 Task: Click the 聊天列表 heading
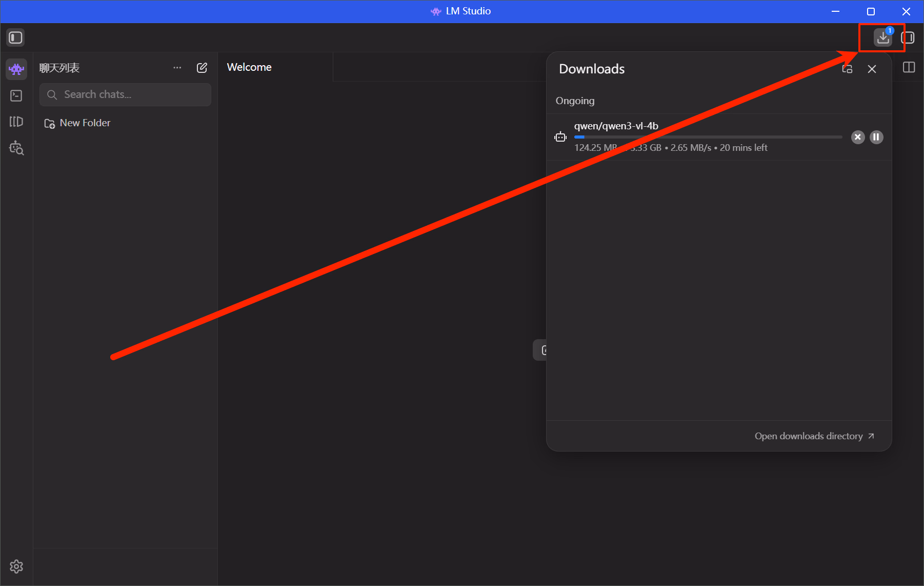(59, 68)
